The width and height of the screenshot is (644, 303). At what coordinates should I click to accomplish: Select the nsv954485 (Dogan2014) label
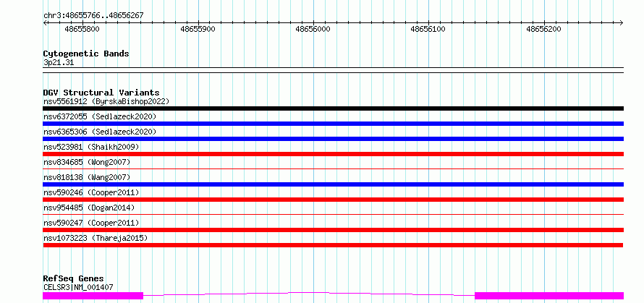pyautogui.click(x=89, y=208)
